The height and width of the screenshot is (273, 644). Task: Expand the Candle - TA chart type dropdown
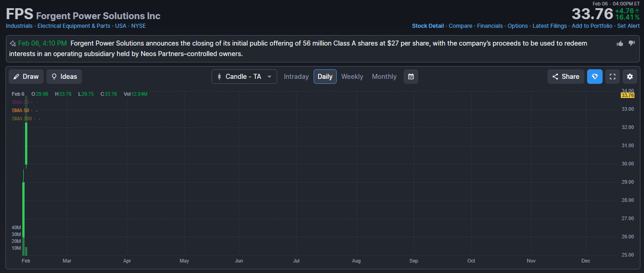(x=244, y=77)
